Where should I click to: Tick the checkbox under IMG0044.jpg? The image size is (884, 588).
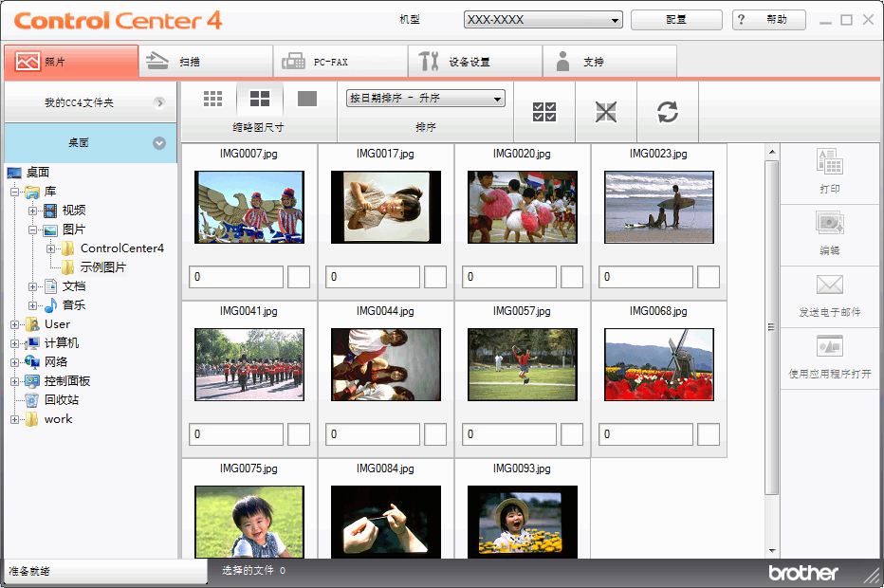coord(435,434)
